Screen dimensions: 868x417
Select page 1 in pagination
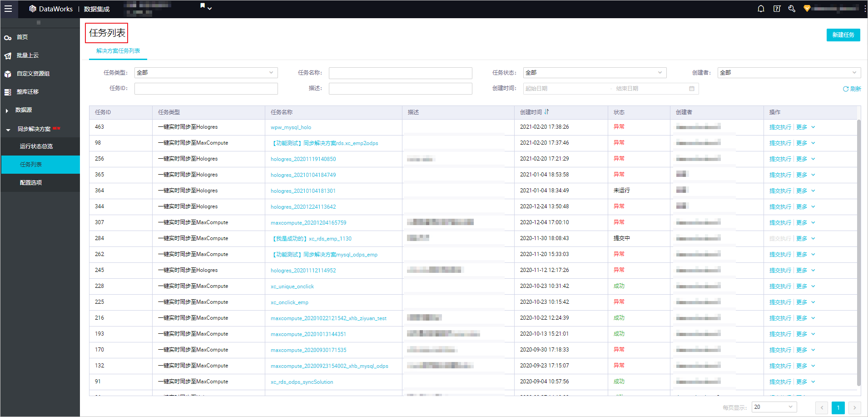838,408
